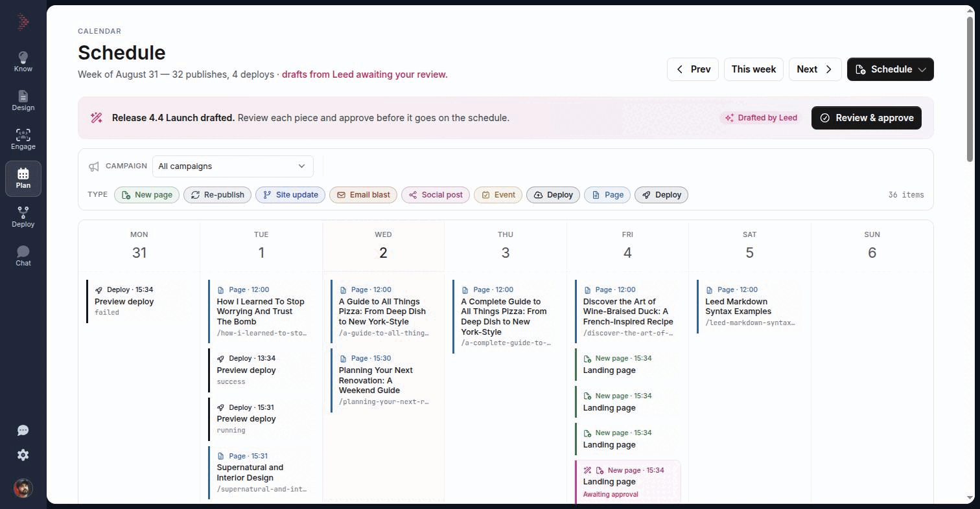This screenshot has width=980, height=509.
Task: Toggle the Email blast type filter
Action: click(363, 195)
